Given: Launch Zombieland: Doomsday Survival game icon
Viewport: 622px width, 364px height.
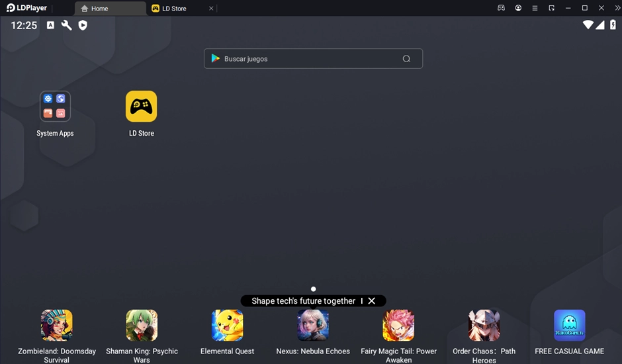Looking at the screenshot, I should [x=57, y=325].
